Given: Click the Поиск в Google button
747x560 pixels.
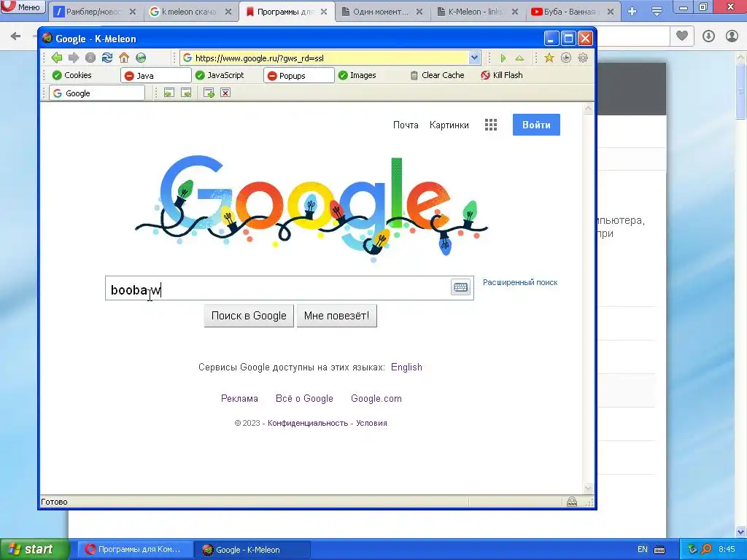Looking at the screenshot, I should 249,316.
